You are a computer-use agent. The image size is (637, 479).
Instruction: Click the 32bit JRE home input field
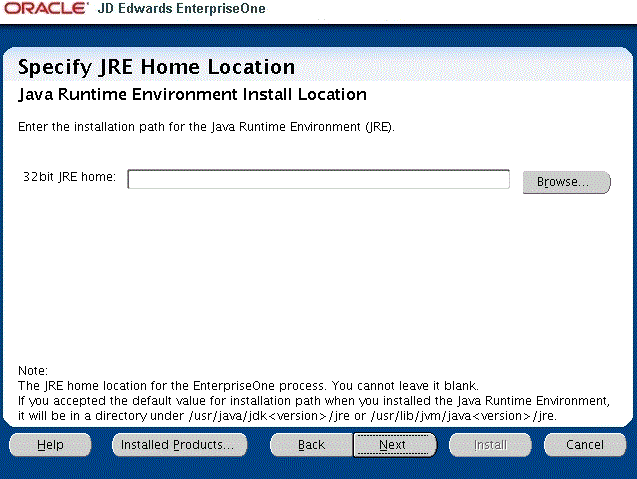[x=318, y=179]
